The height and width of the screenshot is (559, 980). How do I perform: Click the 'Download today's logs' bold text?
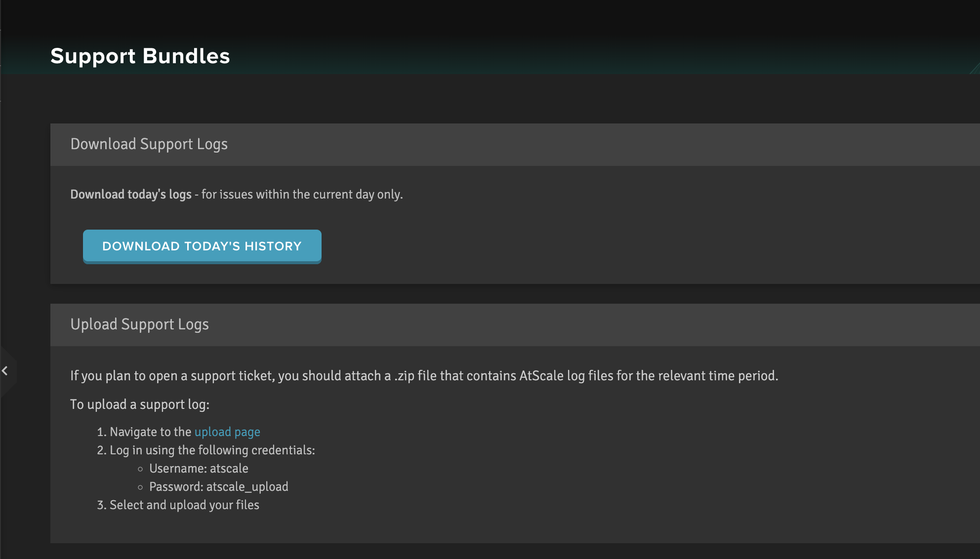click(131, 195)
